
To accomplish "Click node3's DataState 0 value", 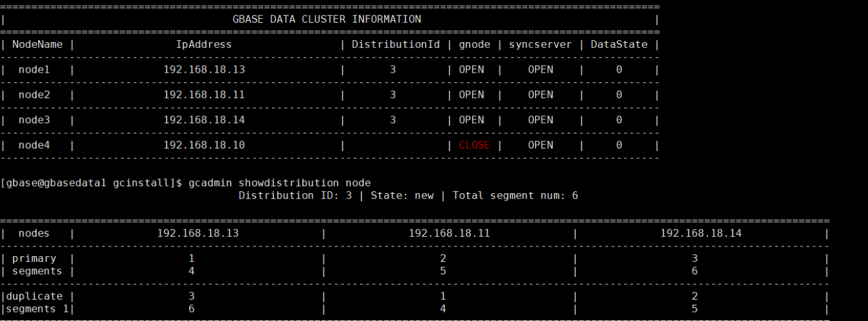I will (619, 120).
